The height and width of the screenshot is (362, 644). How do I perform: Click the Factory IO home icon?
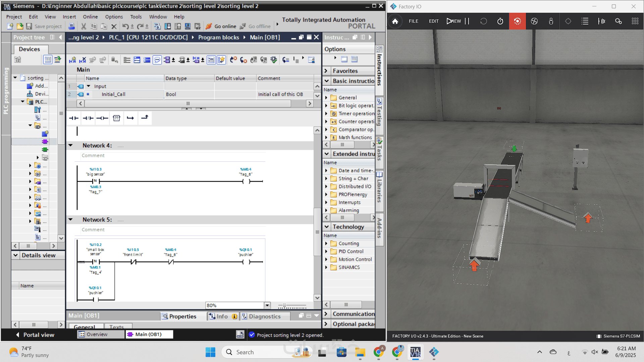coord(395,21)
